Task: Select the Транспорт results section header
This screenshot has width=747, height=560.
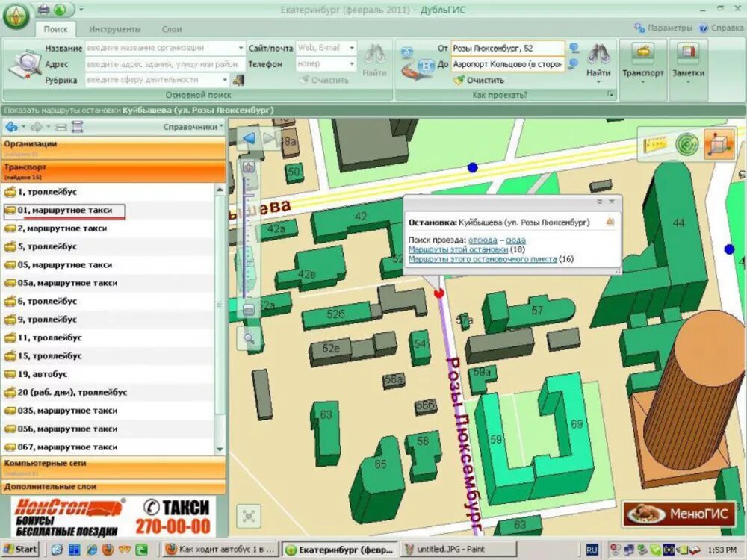Action: (113, 172)
